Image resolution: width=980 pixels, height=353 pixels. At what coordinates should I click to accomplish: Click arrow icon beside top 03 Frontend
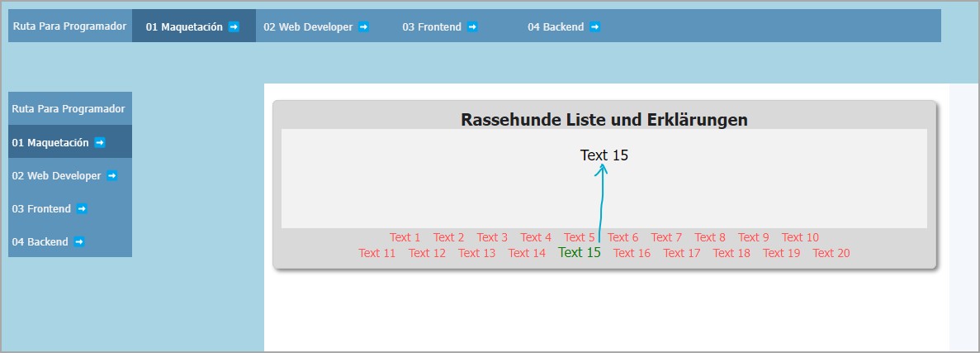tap(472, 26)
